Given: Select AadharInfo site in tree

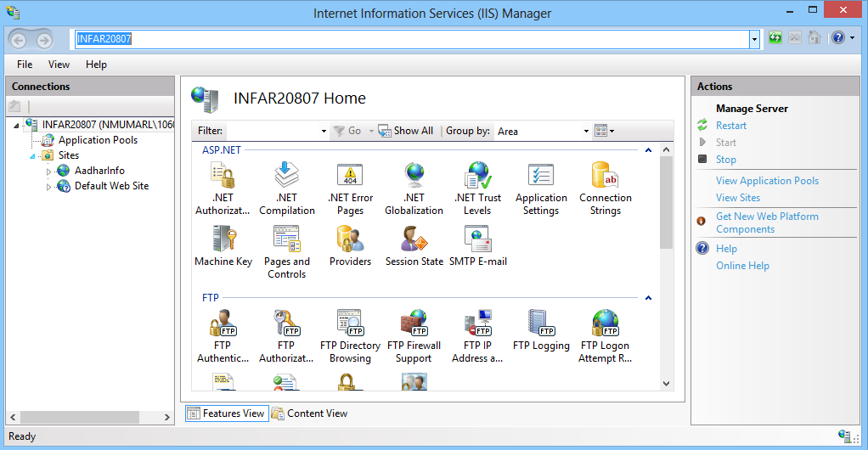Looking at the screenshot, I should coord(99,171).
